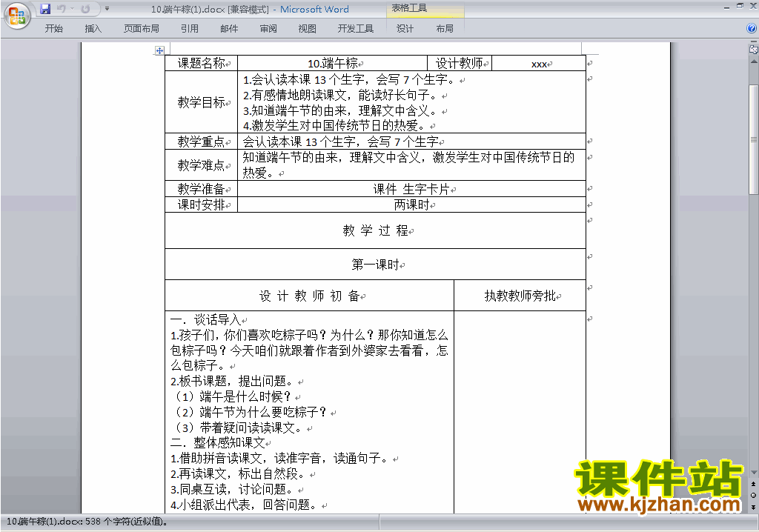Click the vertical scrollbar down arrow
This screenshot has width=759, height=532.
[x=754, y=472]
